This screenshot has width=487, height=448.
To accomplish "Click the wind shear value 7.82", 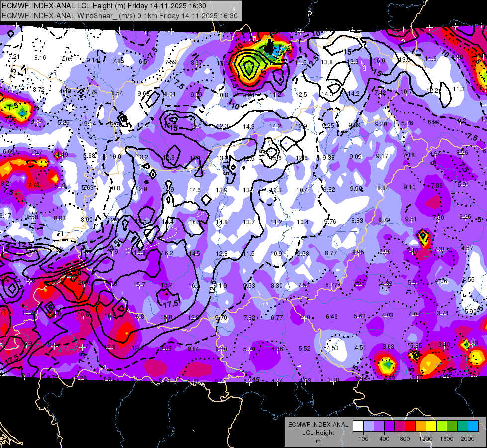I will tap(249, 318).
